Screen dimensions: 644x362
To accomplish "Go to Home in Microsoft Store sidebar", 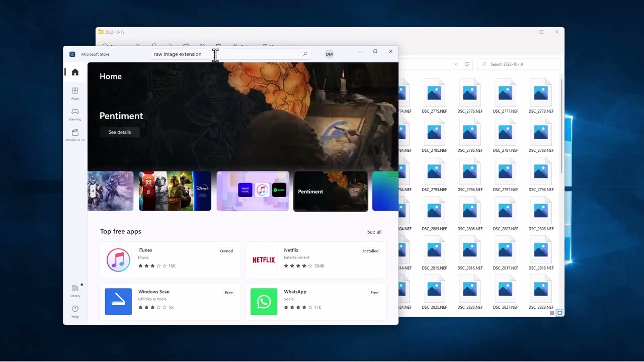I will (x=75, y=72).
